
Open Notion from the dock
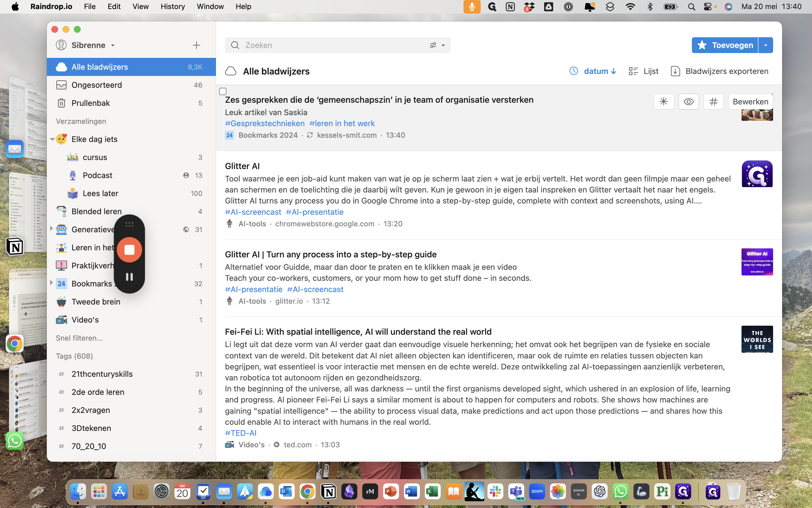pos(328,492)
